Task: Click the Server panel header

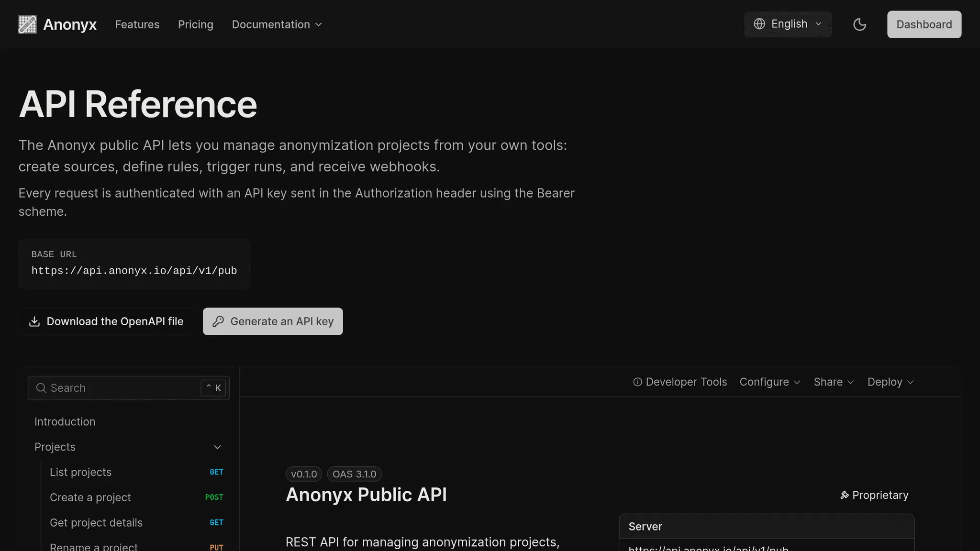Action: (x=766, y=527)
